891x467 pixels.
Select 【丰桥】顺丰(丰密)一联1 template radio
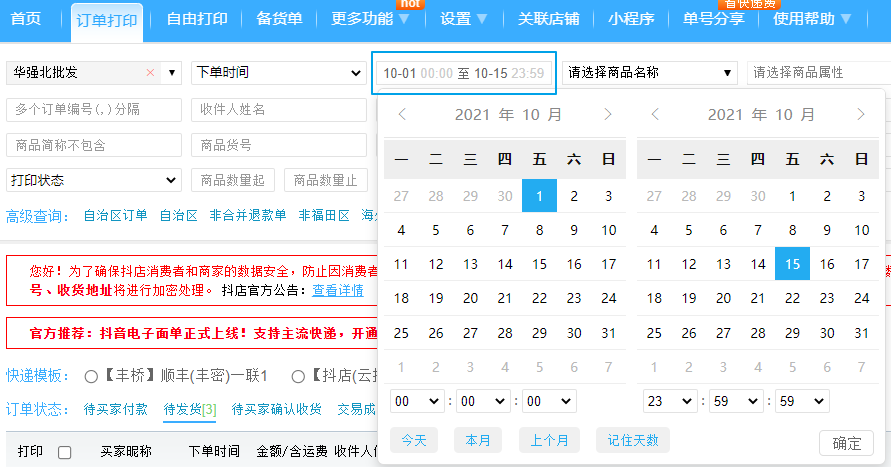click(91, 376)
